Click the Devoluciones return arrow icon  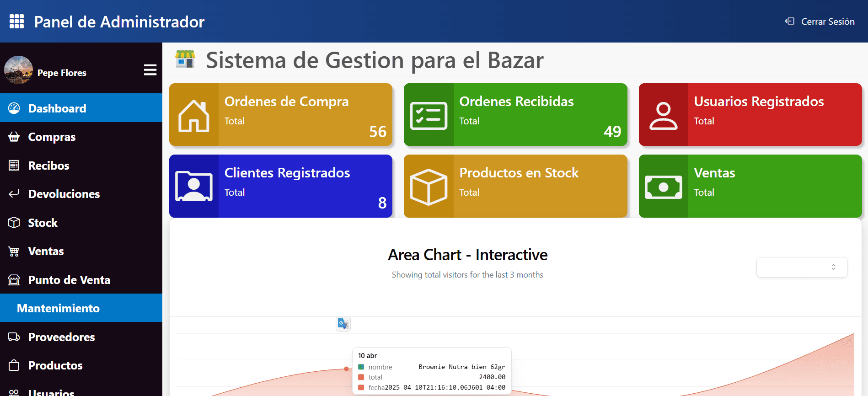pyautogui.click(x=14, y=193)
